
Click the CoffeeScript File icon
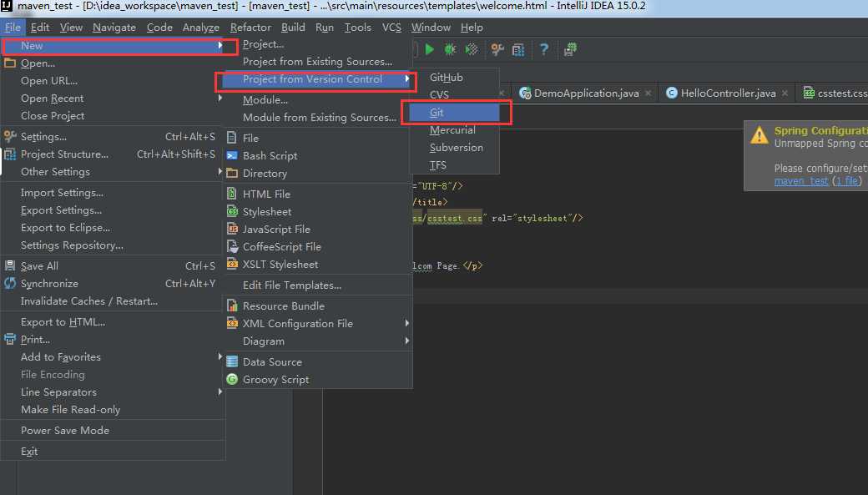(x=233, y=246)
